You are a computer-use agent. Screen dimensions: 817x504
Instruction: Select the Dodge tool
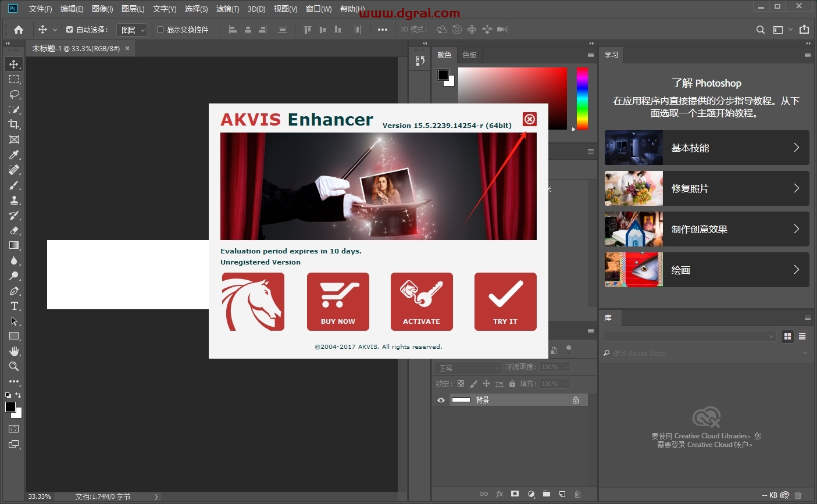[x=14, y=276]
